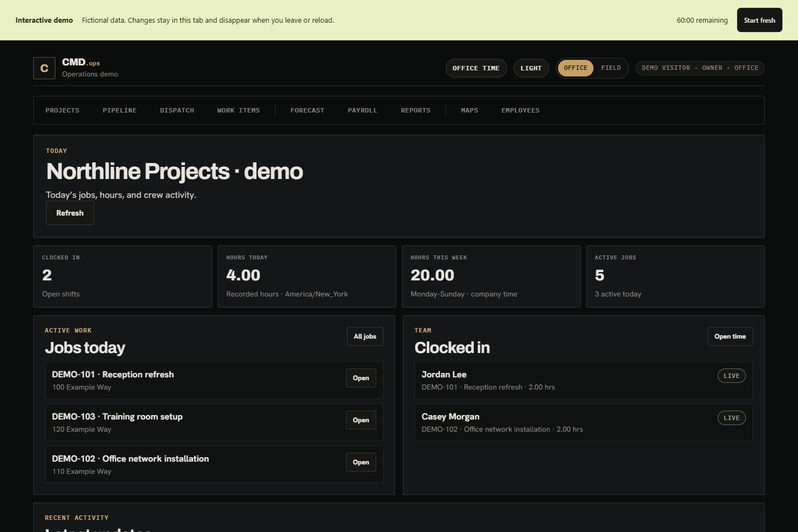Screen dimensions: 798x532
Task: Select Office mode
Action: tap(576, 68)
